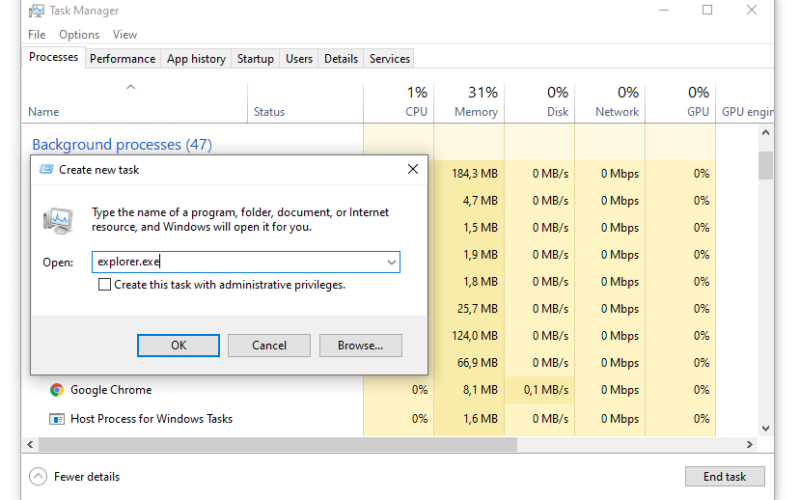Expand the Open field dropdown arrow
This screenshot has width=800, height=500.
coord(391,262)
